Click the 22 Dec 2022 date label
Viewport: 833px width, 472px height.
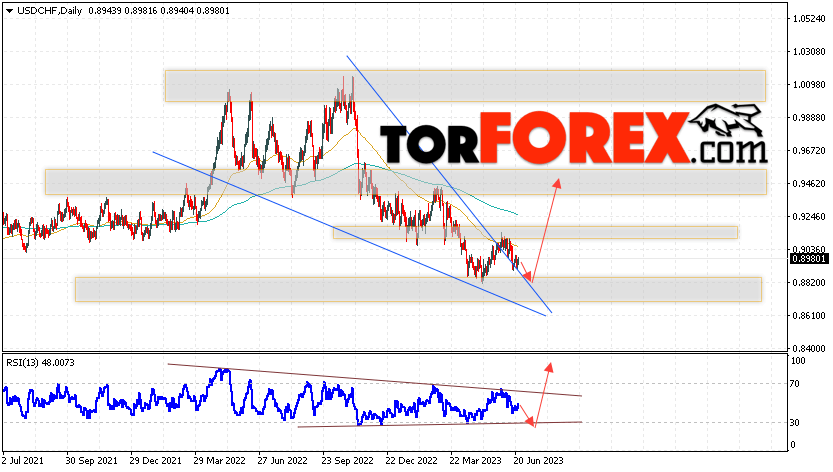[x=411, y=460]
